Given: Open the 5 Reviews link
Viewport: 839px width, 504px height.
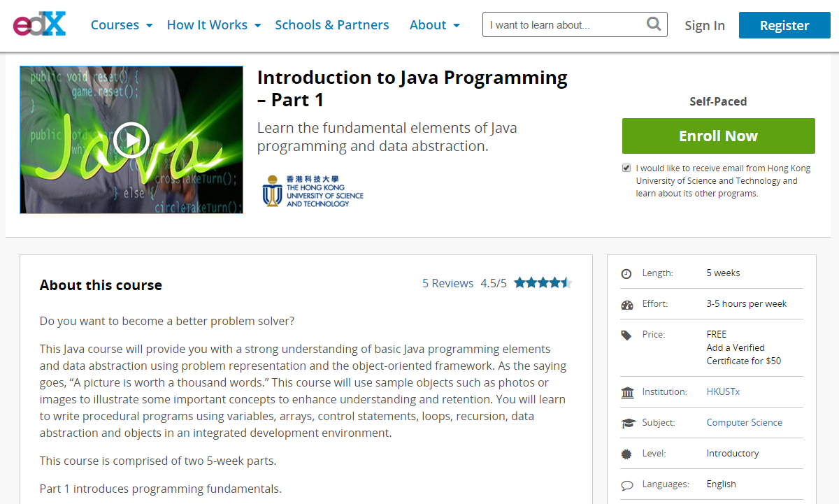Looking at the screenshot, I should pos(448,283).
